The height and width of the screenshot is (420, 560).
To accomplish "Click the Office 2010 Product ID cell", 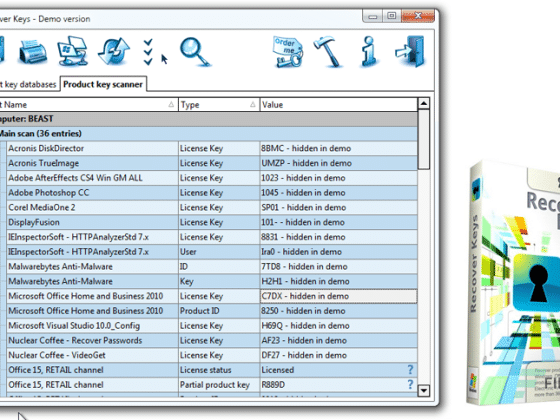I will point(219,311).
